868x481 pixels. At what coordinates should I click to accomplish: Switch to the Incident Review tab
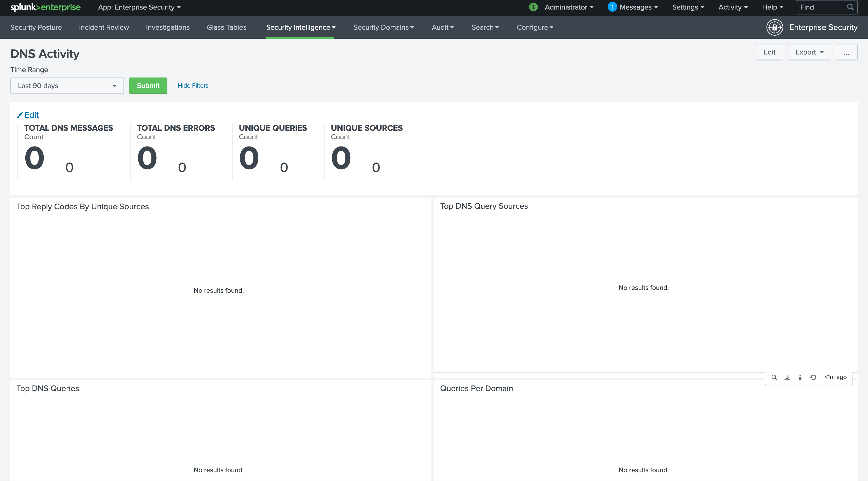coord(104,27)
